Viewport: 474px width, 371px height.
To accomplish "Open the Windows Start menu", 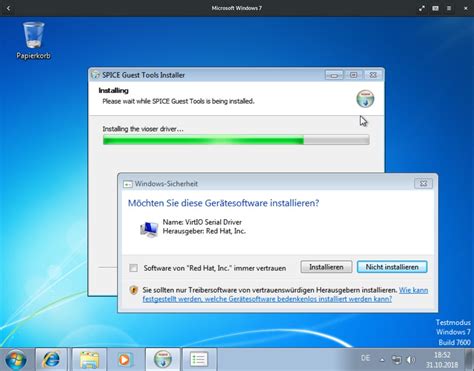I will click(x=16, y=360).
